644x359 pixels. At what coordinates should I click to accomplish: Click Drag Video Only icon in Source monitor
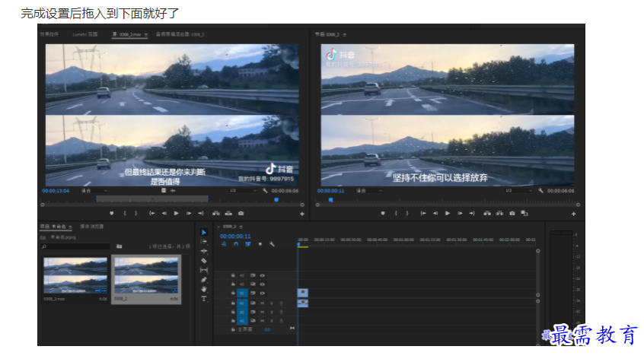[x=164, y=191]
